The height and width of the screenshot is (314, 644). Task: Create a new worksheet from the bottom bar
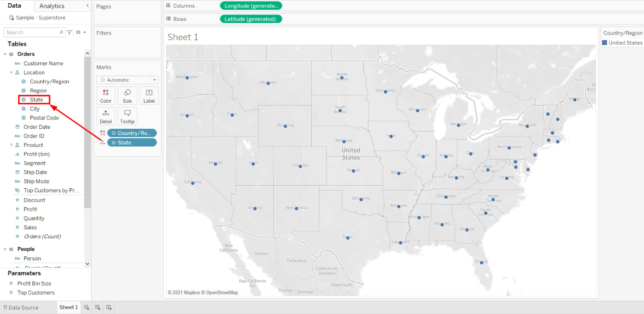[x=86, y=307]
